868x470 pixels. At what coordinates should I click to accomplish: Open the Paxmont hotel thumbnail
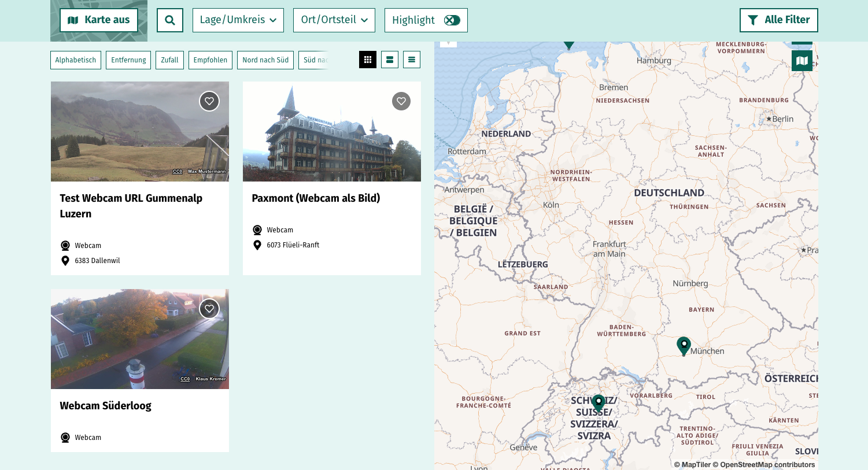332,132
